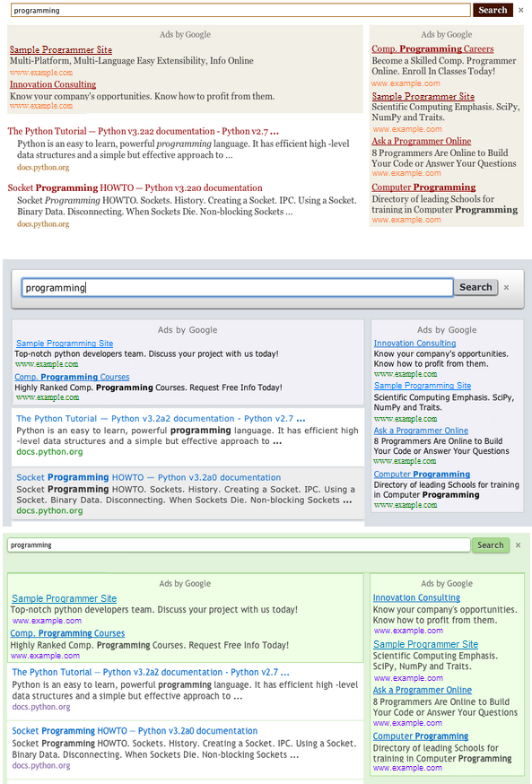The image size is (532, 784).
Task: Click the green Search button
Action: pos(491,545)
